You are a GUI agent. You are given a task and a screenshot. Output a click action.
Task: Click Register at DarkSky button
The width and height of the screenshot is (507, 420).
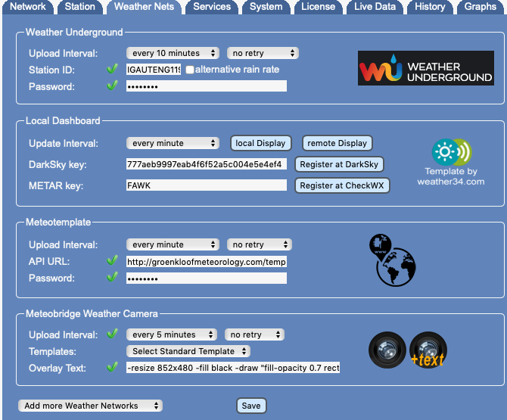click(339, 164)
